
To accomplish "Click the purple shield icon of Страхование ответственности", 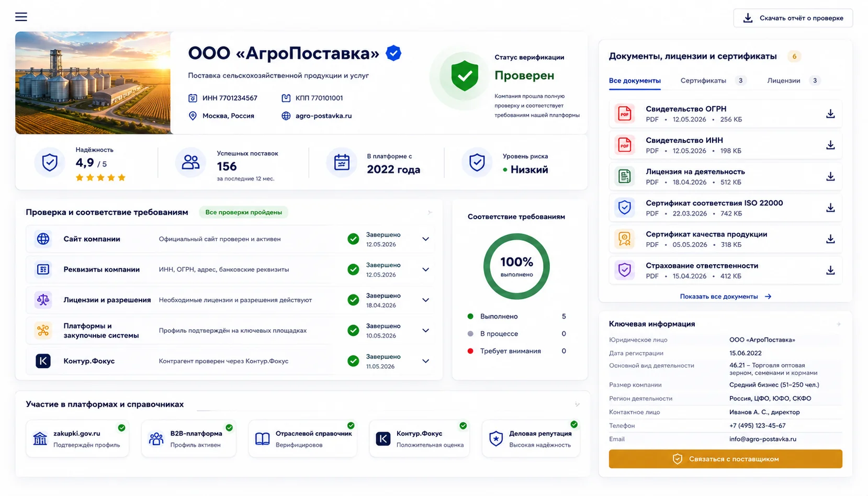I will tap(625, 270).
